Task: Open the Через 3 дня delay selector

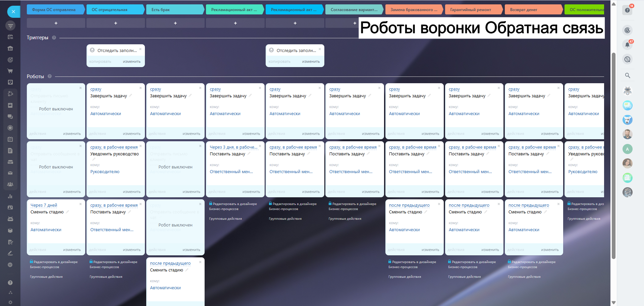Action: (x=233, y=147)
